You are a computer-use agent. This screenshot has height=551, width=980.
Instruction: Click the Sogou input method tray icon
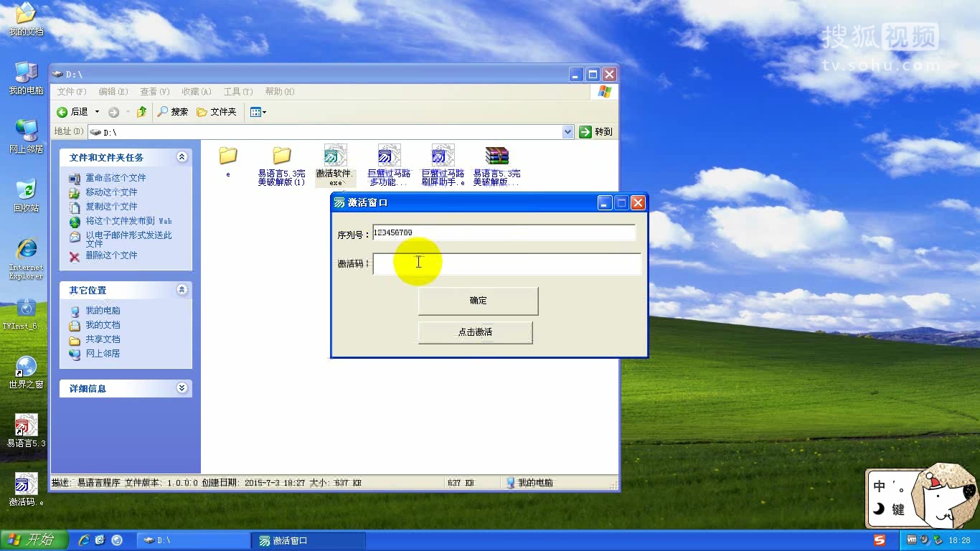[880, 540]
